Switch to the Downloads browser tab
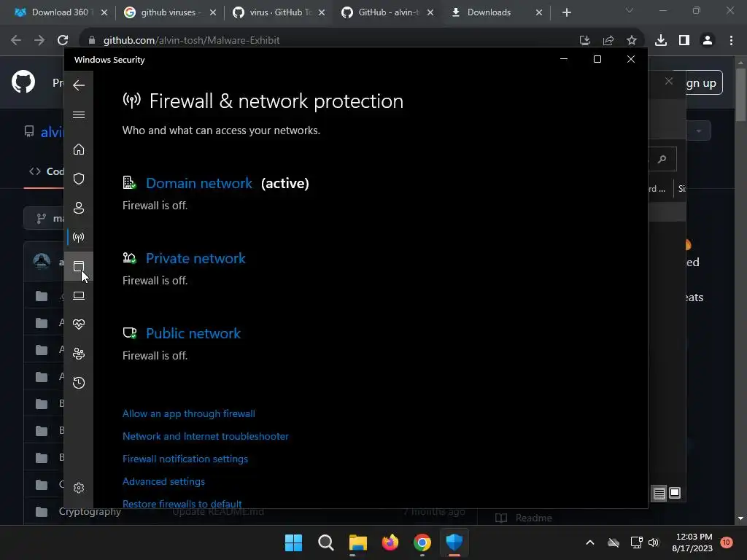The width and height of the screenshot is (747, 560). (x=489, y=12)
